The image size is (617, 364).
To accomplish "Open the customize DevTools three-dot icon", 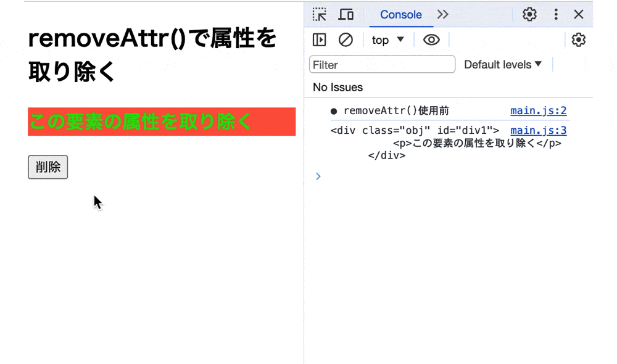I will pos(556,14).
